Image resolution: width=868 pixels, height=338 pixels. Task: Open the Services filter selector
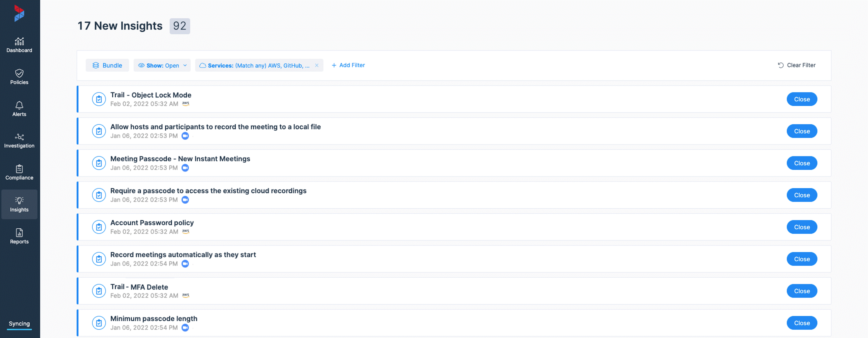[x=255, y=65]
